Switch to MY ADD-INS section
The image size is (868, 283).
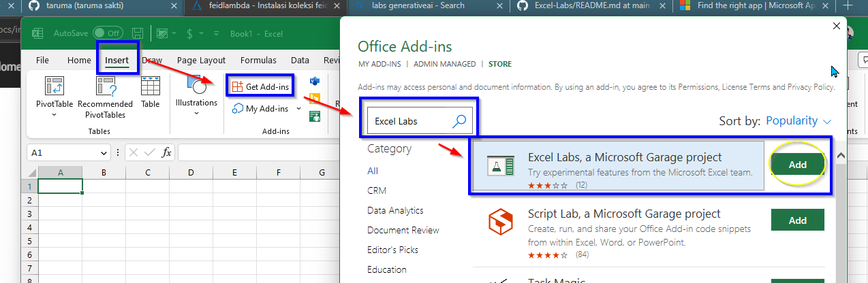pos(379,64)
